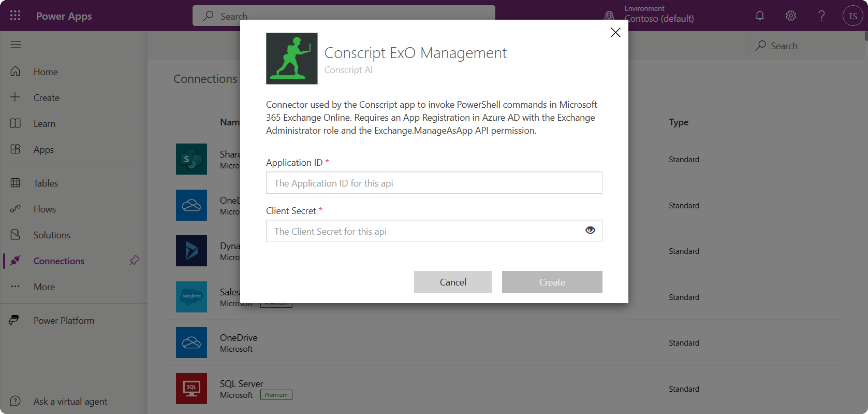Click the Premium badge on SQL Server
868x414 pixels.
(276, 395)
